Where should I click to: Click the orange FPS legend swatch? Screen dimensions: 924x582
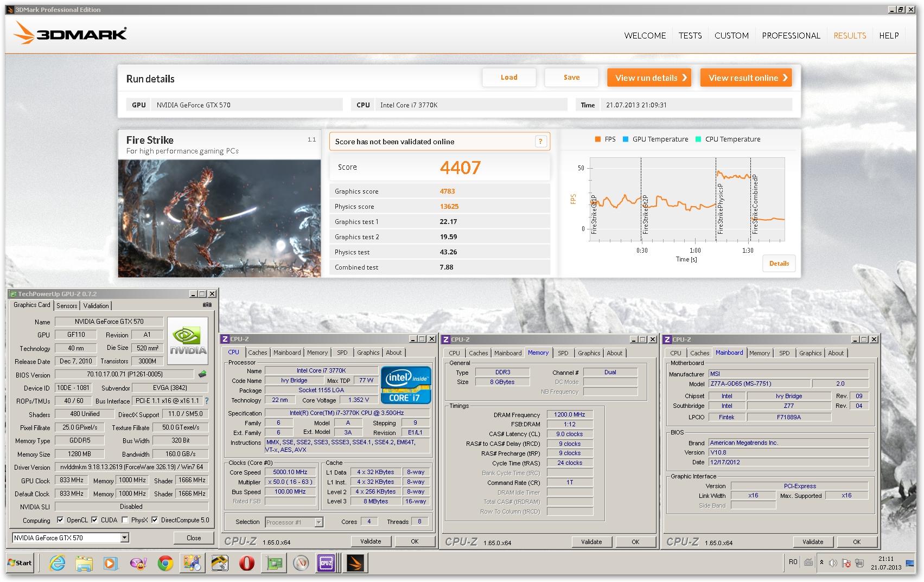tap(598, 139)
